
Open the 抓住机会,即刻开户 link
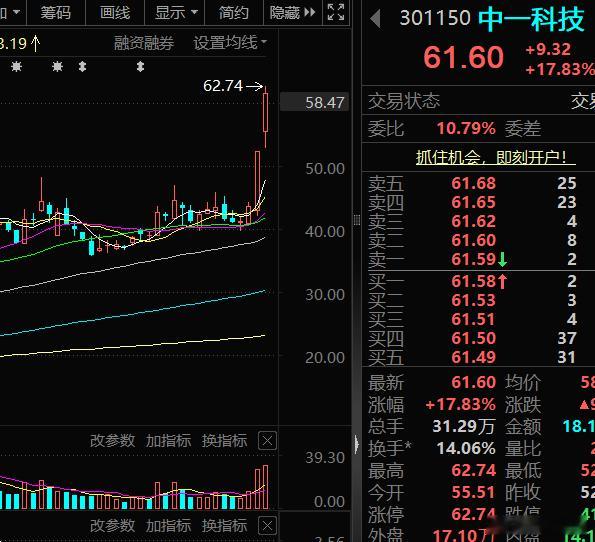pyautogui.click(x=496, y=157)
